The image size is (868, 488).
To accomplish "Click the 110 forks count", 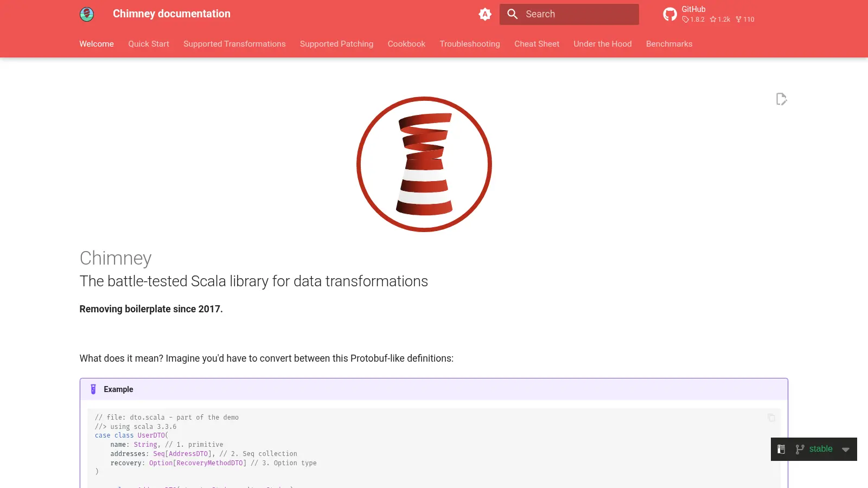I will point(745,20).
